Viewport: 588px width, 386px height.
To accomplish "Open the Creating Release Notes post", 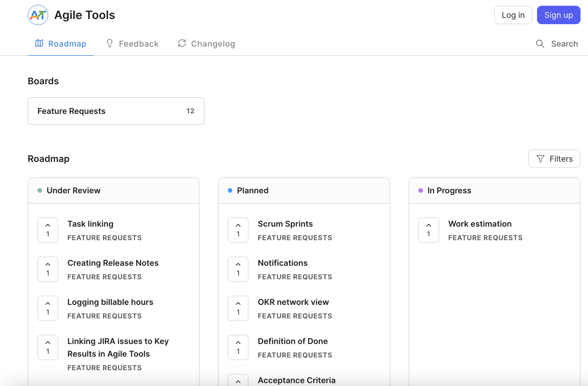I will coord(113,263).
